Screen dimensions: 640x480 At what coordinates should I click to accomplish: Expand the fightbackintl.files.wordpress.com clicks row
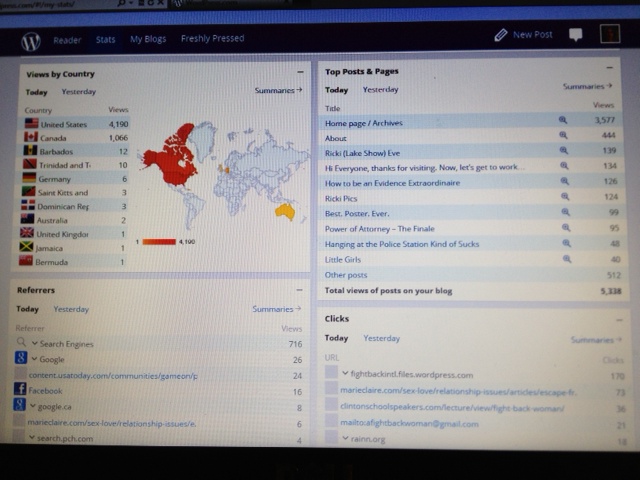pyautogui.click(x=345, y=373)
